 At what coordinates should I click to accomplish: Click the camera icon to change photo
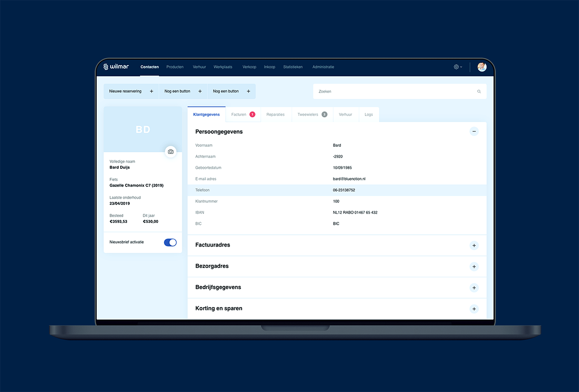[171, 152]
